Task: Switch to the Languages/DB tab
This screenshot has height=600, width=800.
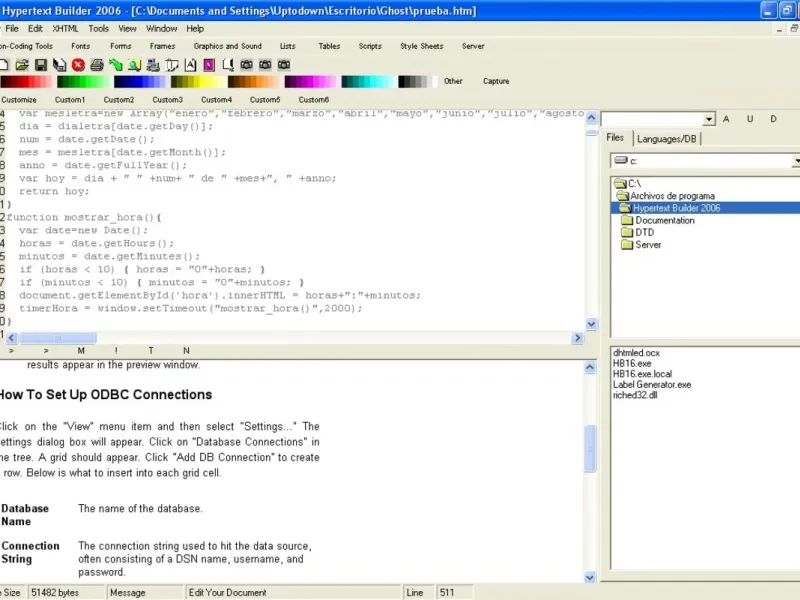Action: coord(666,138)
